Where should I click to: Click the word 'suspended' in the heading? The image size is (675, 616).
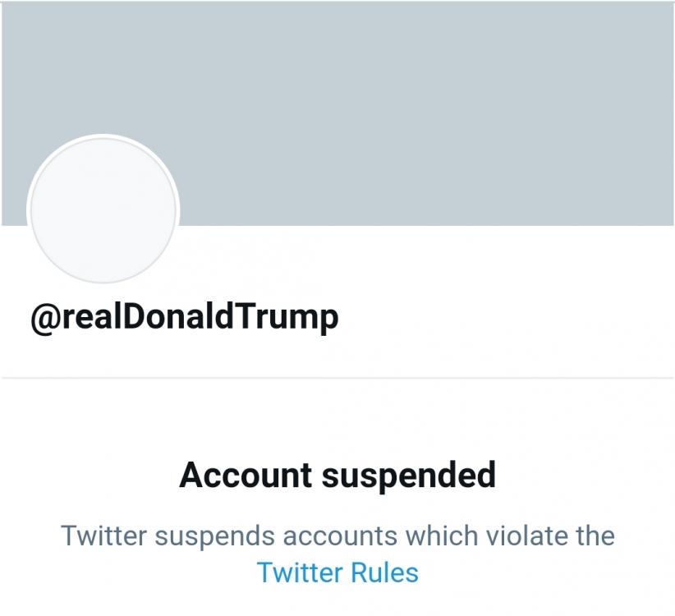tap(406, 475)
